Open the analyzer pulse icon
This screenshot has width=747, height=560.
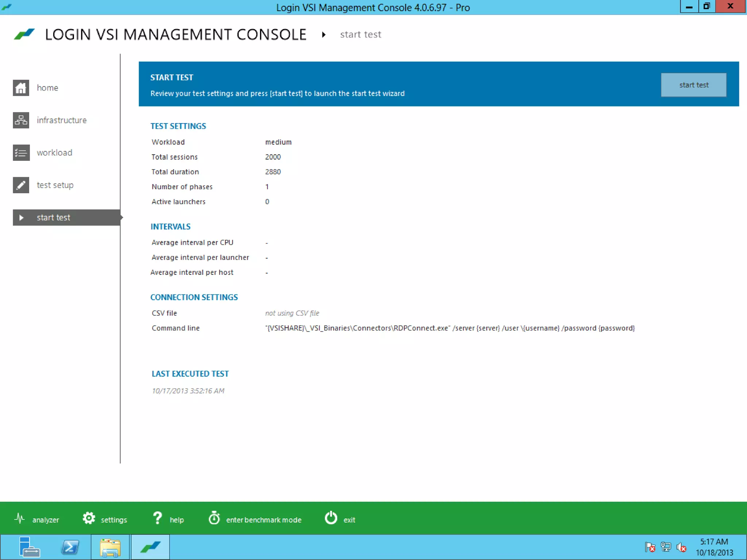pos(20,518)
